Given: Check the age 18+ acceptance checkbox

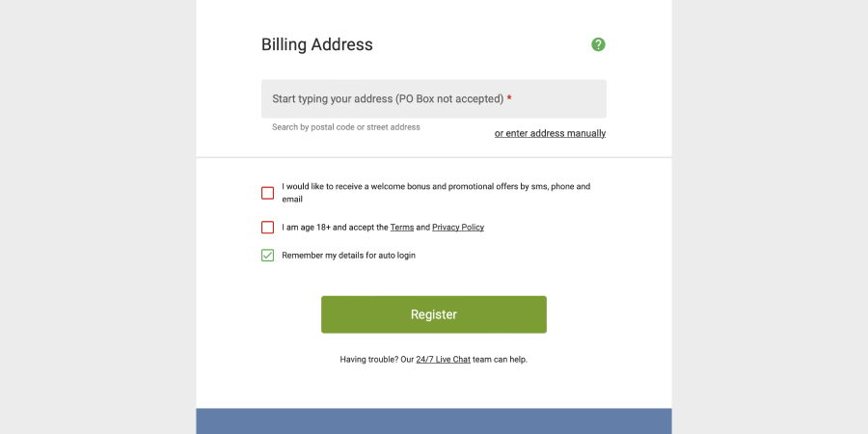Looking at the screenshot, I should pos(267,227).
